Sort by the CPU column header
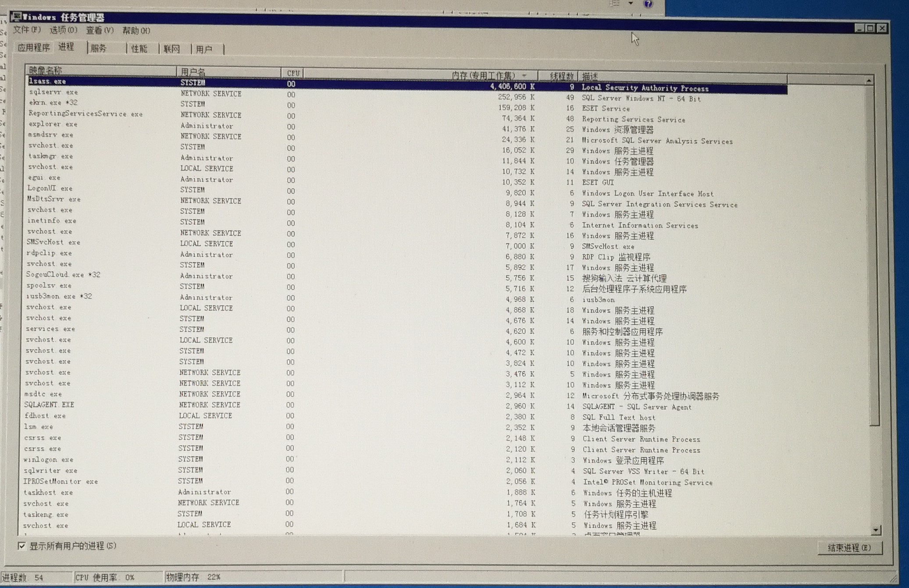Screen dimensions: 909x588 point(292,73)
